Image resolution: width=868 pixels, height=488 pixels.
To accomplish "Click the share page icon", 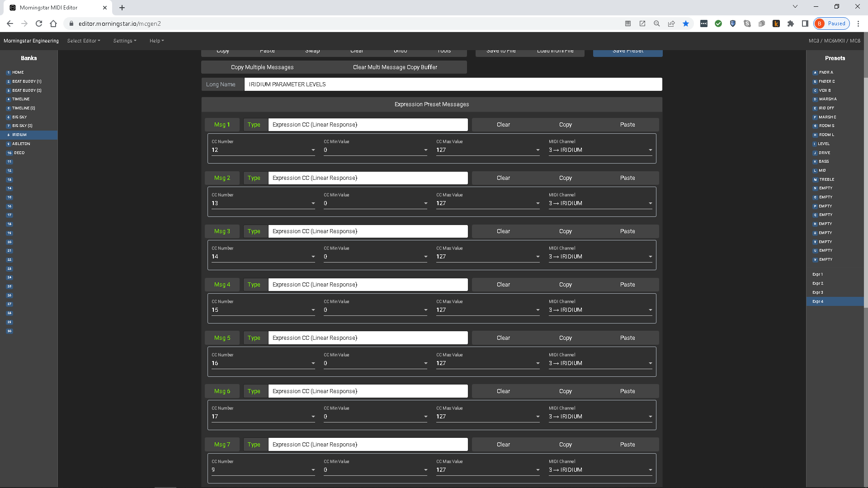I will pos(671,23).
